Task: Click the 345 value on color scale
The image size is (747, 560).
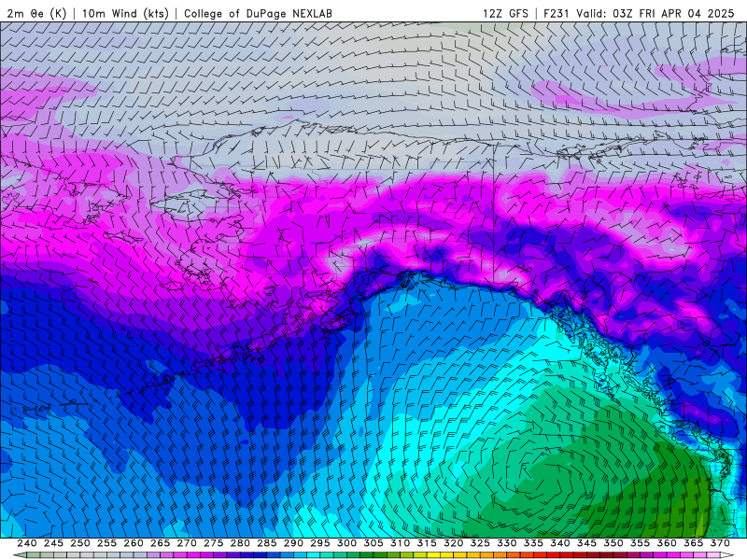Action: (587, 543)
